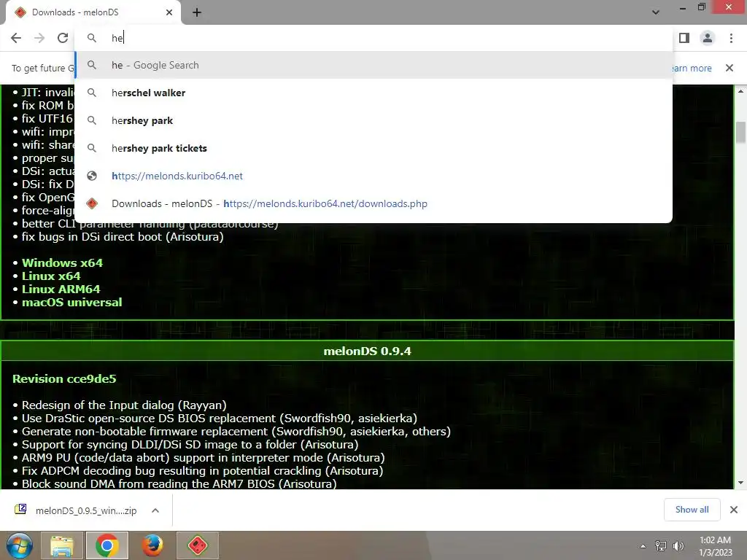Pick the 'herschel walker' suggestion
This screenshot has width=747, height=560.
click(373, 93)
